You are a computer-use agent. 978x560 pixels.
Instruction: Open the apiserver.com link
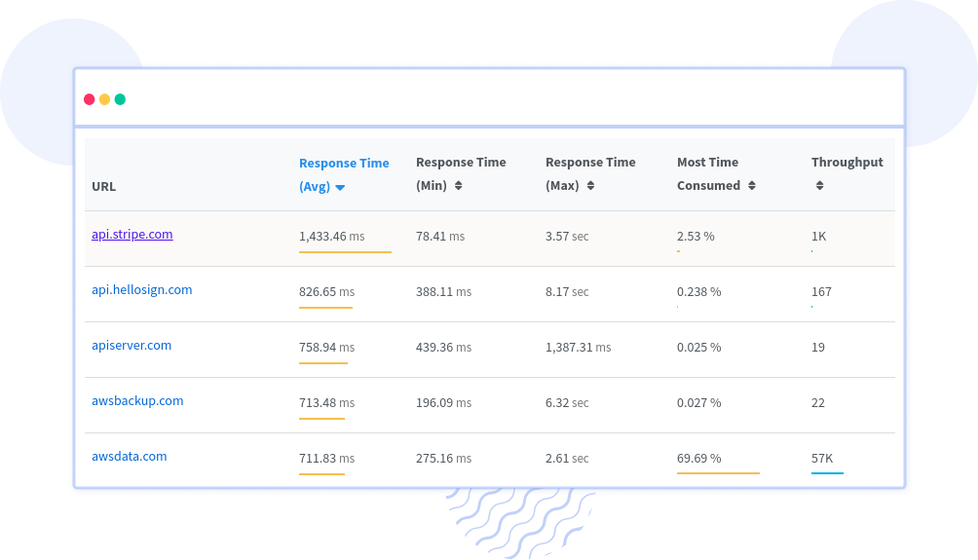132,346
